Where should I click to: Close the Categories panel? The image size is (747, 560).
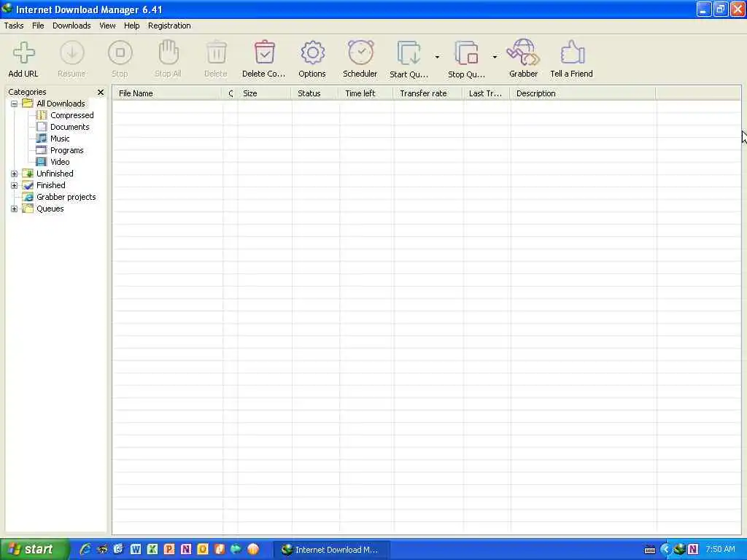[101, 92]
